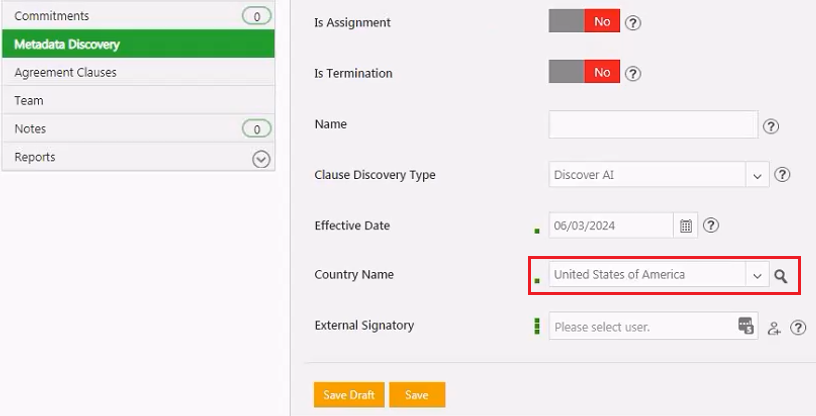Image resolution: width=816 pixels, height=416 pixels.
Task: Click help icon beside Clause Discovery Type
Action: click(x=783, y=174)
